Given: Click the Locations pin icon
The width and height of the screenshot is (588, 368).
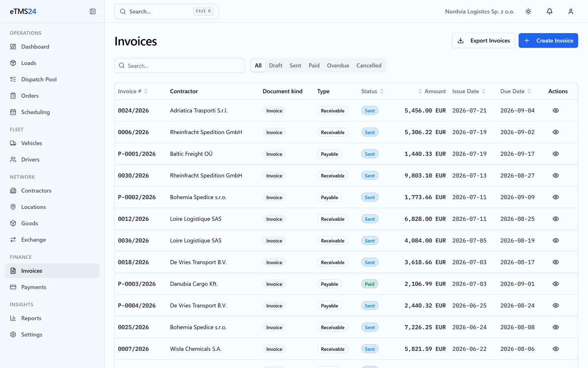Looking at the screenshot, I should [13, 207].
